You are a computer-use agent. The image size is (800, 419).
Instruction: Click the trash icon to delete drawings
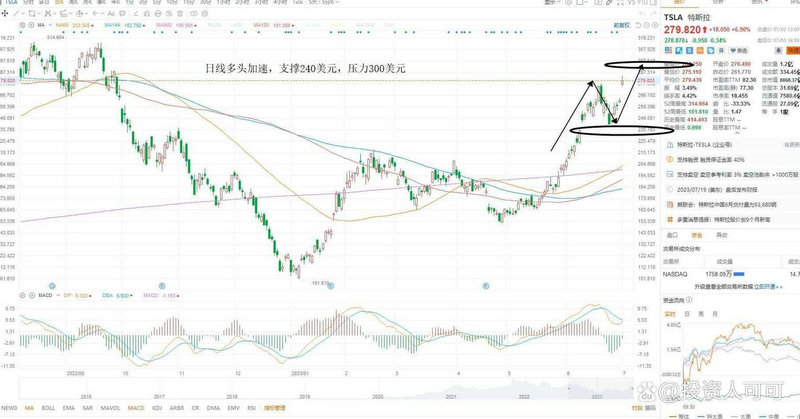coord(180,13)
